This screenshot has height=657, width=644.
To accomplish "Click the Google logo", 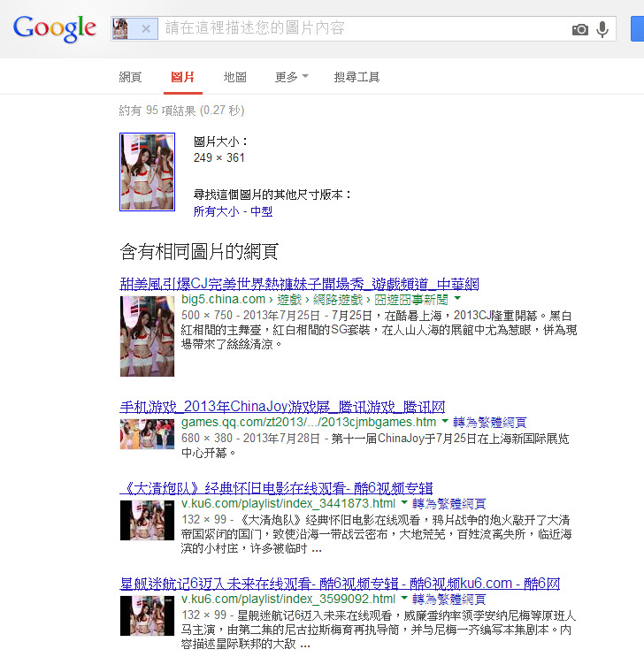I will tap(54, 28).
